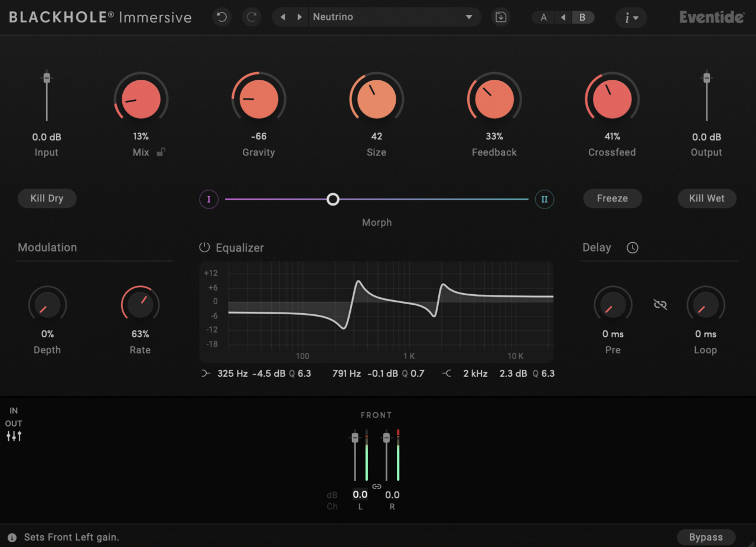Toggle the Kill Wet button
Viewport: 756px width, 547px height.
tap(707, 198)
